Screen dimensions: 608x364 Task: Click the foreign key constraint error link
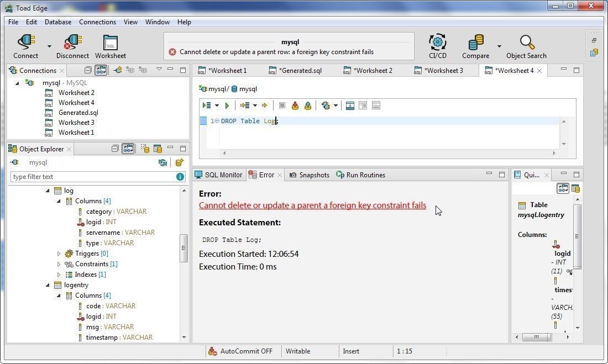point(312,205)
